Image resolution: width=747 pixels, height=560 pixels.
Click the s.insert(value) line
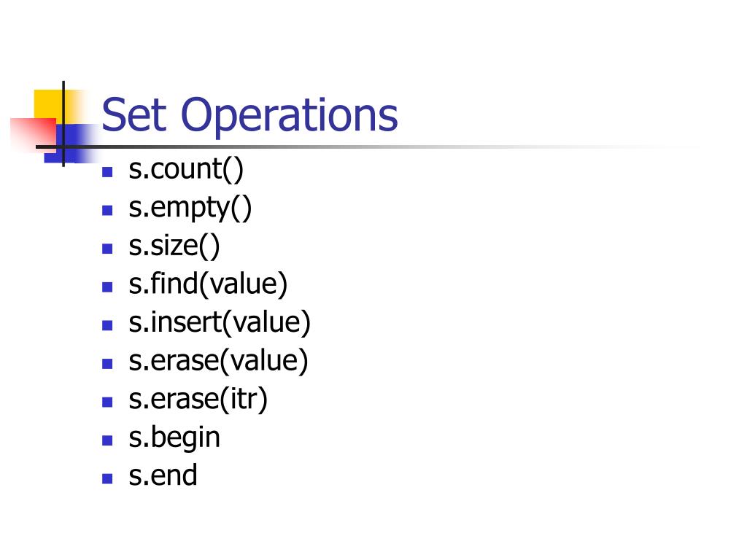[220, 323]
